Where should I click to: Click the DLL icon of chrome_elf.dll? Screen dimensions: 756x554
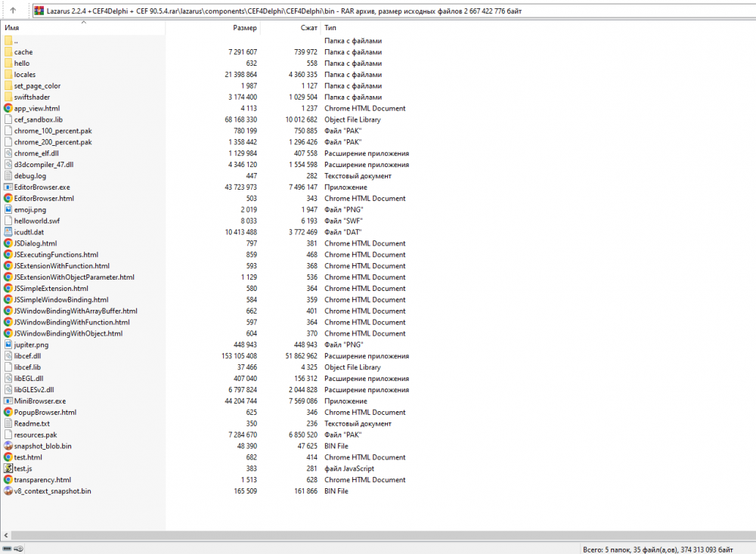click(8, 153)
